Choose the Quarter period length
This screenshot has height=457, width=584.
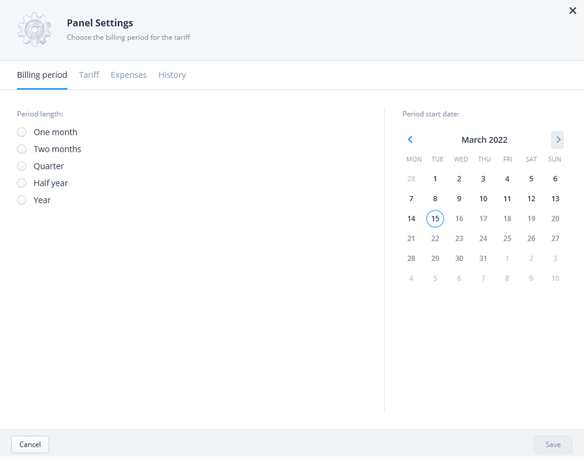pos(22,166)
